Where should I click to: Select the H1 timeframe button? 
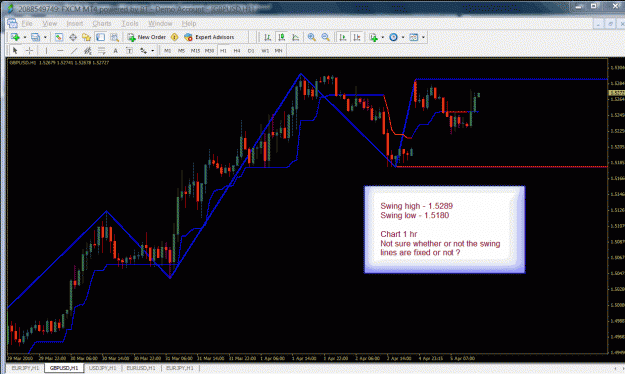223,51
